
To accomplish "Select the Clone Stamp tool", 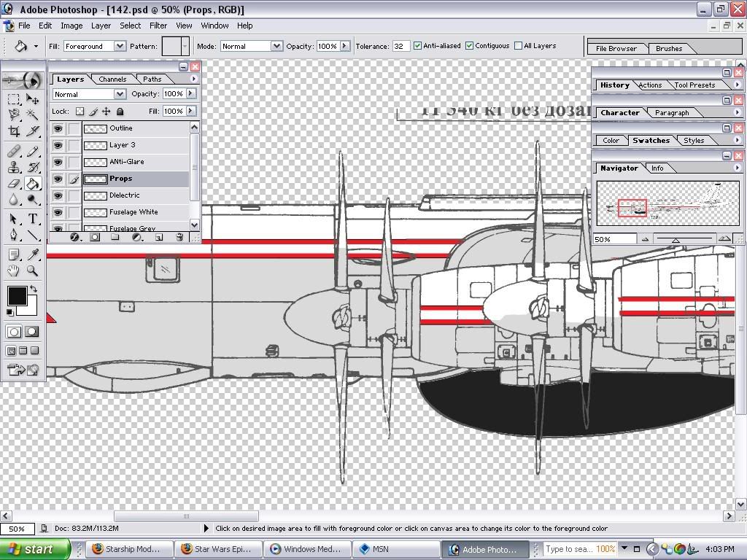I will (14, 167).
